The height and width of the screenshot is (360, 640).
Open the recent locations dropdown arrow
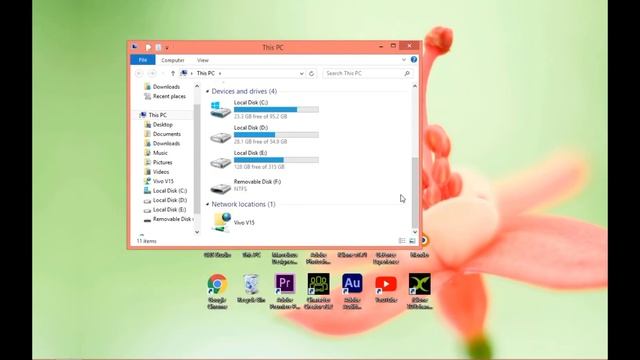point(162,73)
